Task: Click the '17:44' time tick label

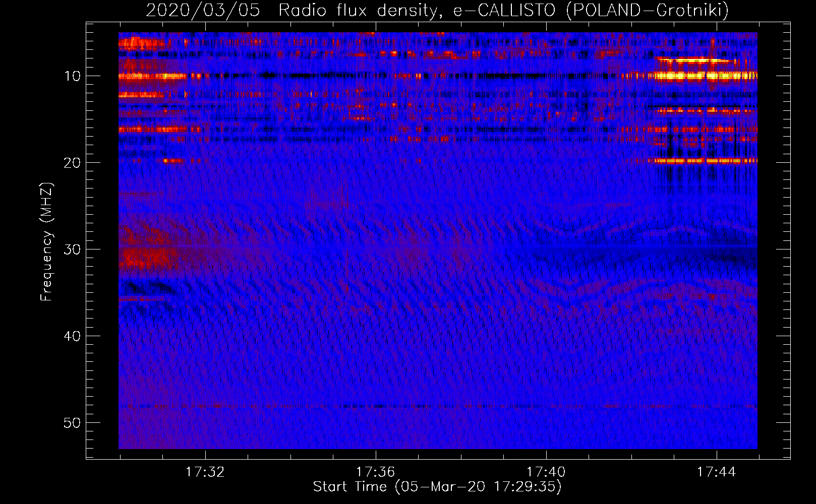Action: click(716, 472)
